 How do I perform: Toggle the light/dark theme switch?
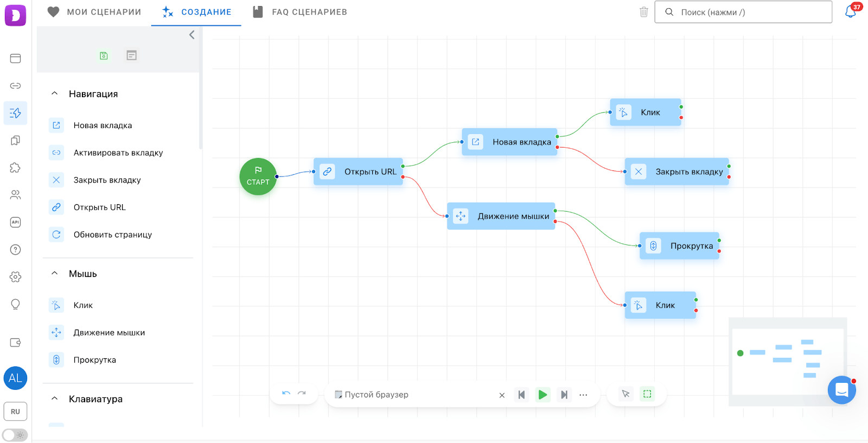click(x=15, y=435)
